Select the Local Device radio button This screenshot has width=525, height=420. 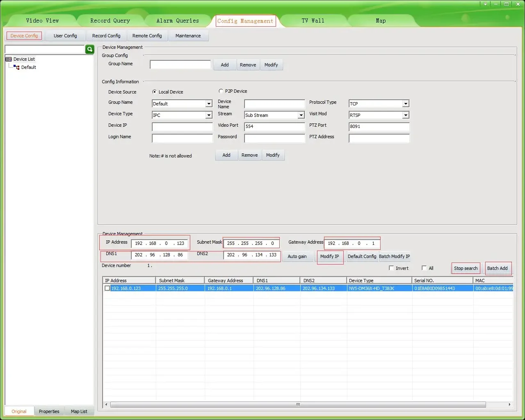tap(154, 92)
